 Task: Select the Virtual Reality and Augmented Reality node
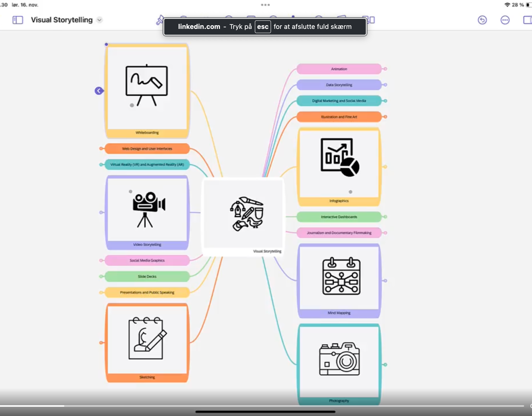[x=147, y=164]
